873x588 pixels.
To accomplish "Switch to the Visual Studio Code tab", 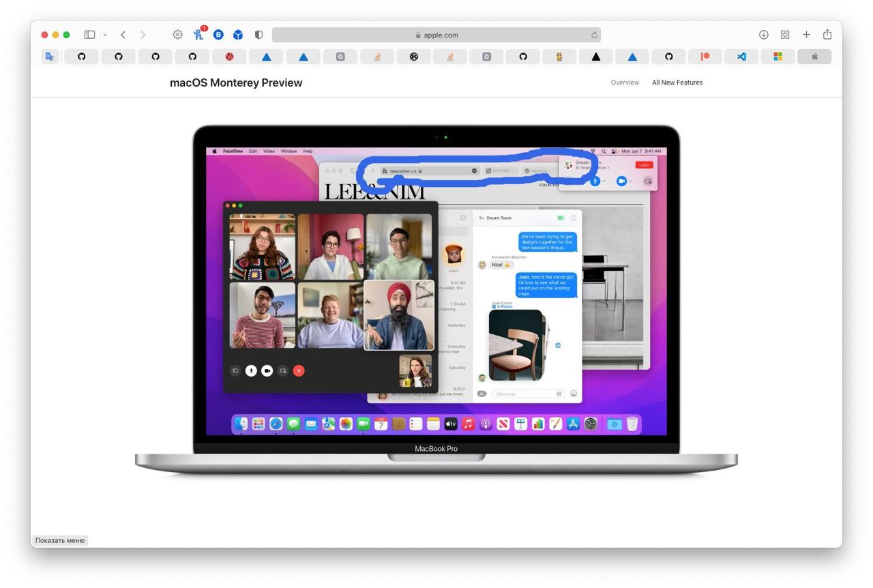I will click(x=741, y=57).
